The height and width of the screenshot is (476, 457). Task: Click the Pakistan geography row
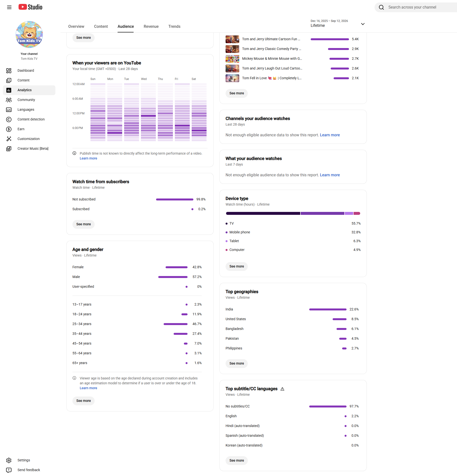(x=292, y=338)
